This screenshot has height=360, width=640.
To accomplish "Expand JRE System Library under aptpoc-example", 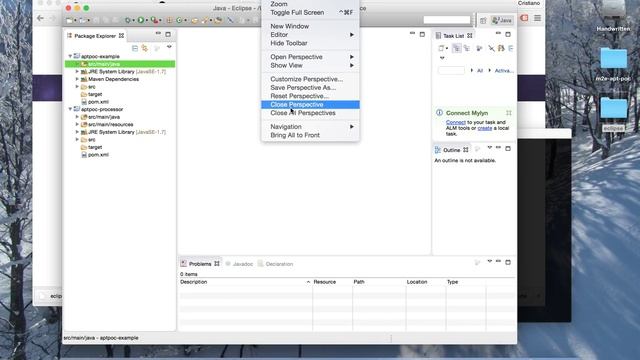I will (x=77, y=71).
